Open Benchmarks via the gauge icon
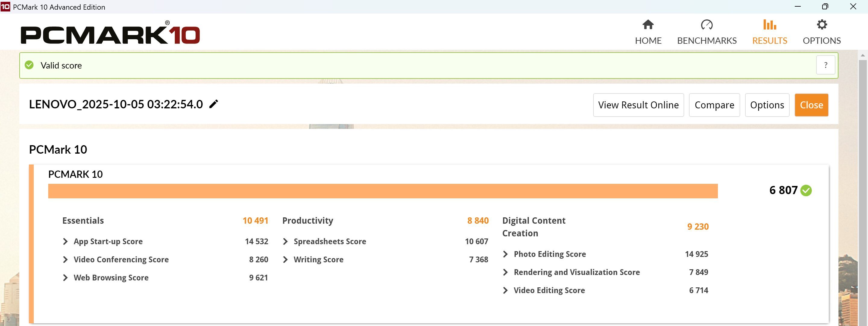The height and width of the screenshot is (326, 868). pyautogui.click(x=706, y=25)
